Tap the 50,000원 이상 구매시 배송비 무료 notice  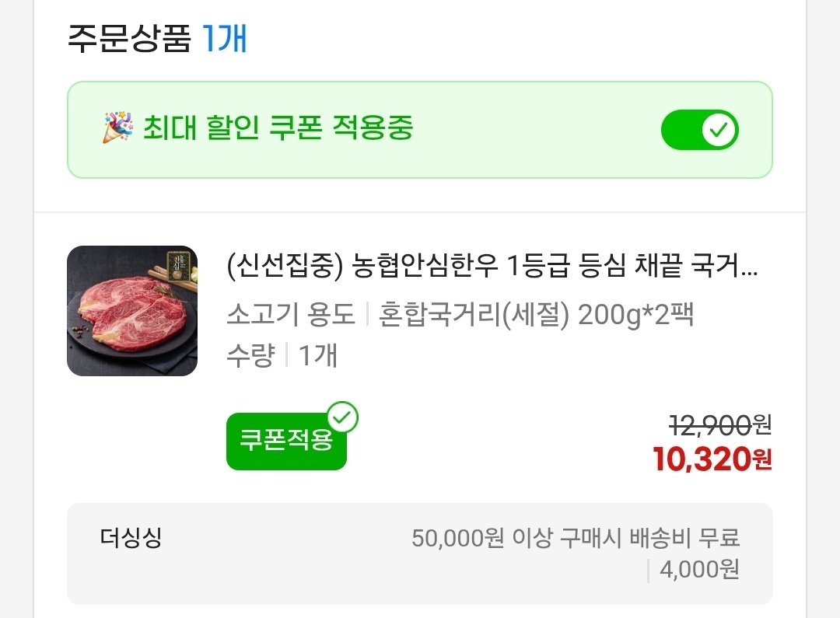click(576, 537)
